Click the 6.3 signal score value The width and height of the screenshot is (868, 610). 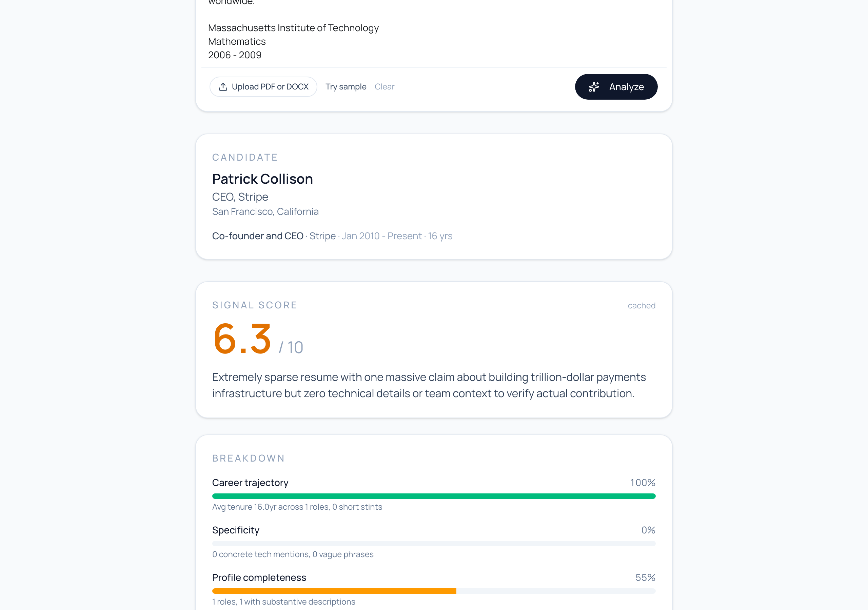[x=242, y=339]
